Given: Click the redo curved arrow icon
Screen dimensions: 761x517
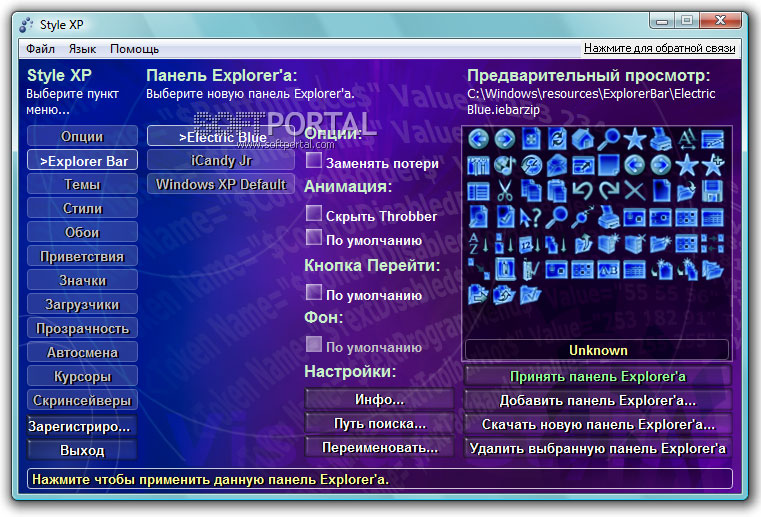Looking at the screenshot, I should coord(609,191).
